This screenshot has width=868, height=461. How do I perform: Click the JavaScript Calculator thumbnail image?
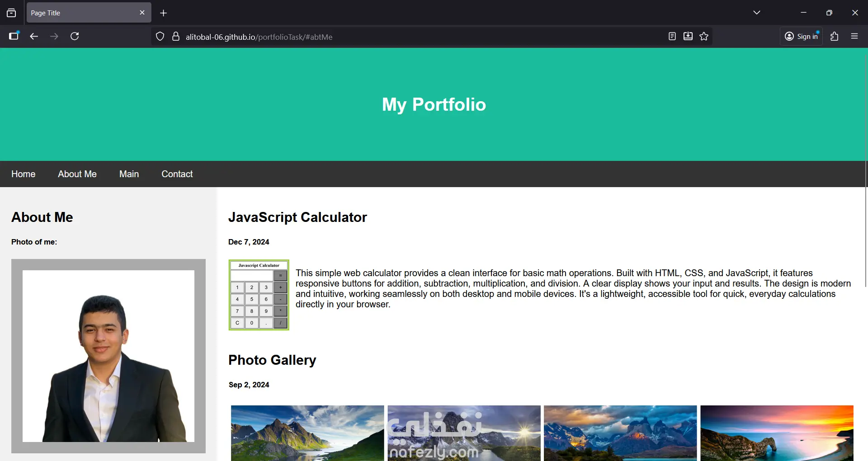[259, 295]
